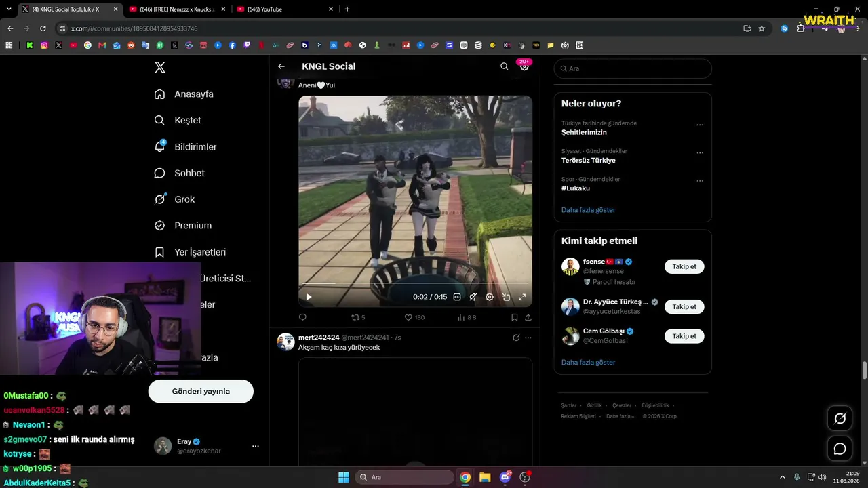The image size is (868, 488).
Task: Open more options for #Lukaku trend
Action: pos(700,181)
